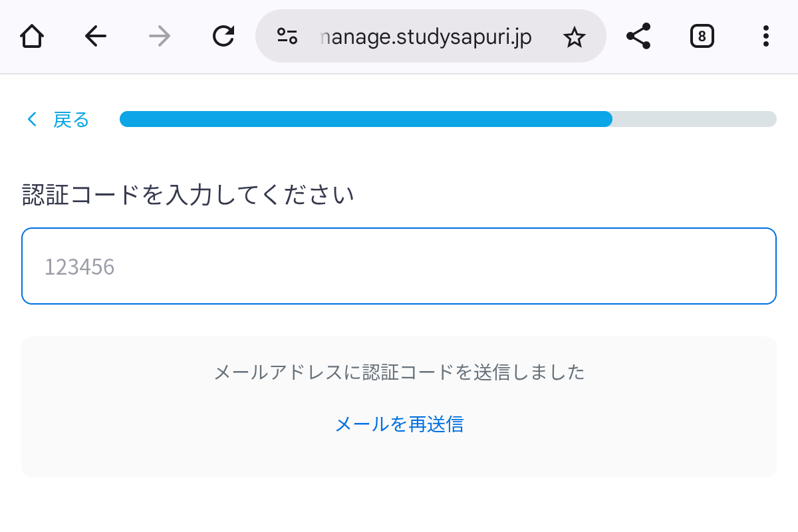Bookmark this page with the star icon

coord(574,37)
